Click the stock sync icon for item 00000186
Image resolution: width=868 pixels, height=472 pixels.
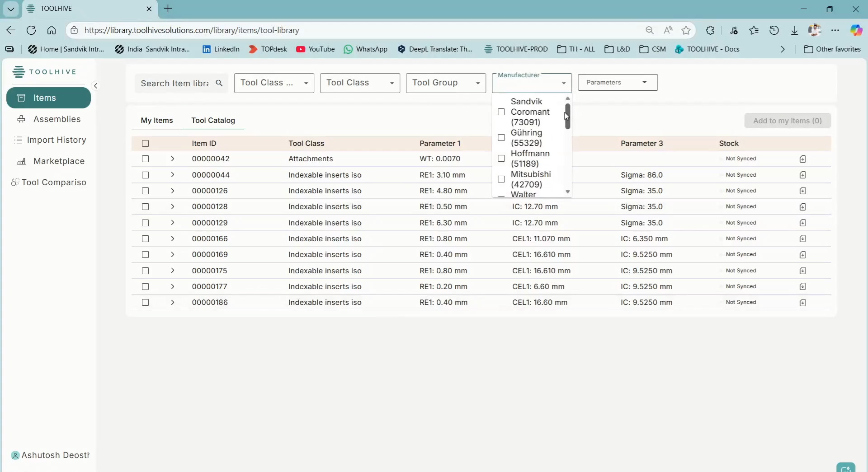pyautogui.click(x=802, y=303)
